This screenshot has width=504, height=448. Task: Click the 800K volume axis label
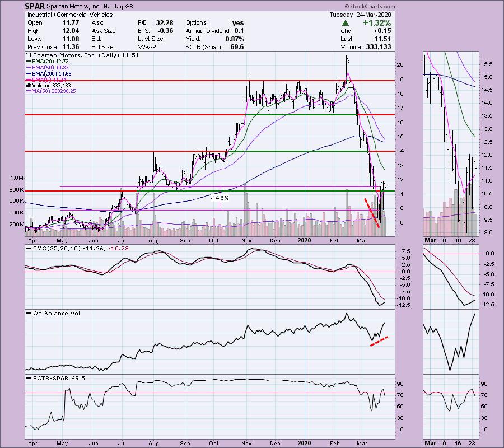(16, 190)
